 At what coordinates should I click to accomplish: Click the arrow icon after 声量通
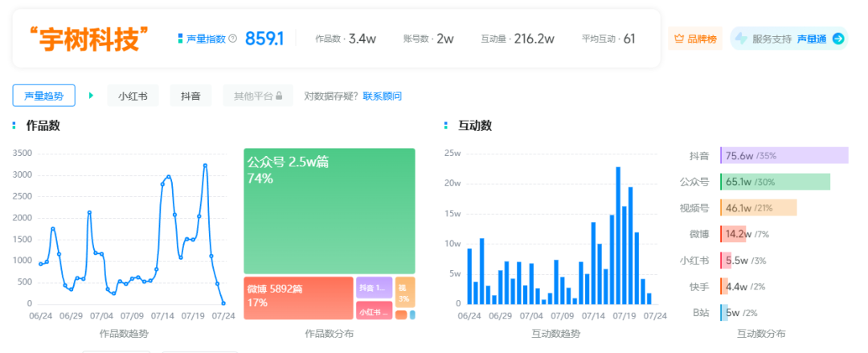(837, 39)
